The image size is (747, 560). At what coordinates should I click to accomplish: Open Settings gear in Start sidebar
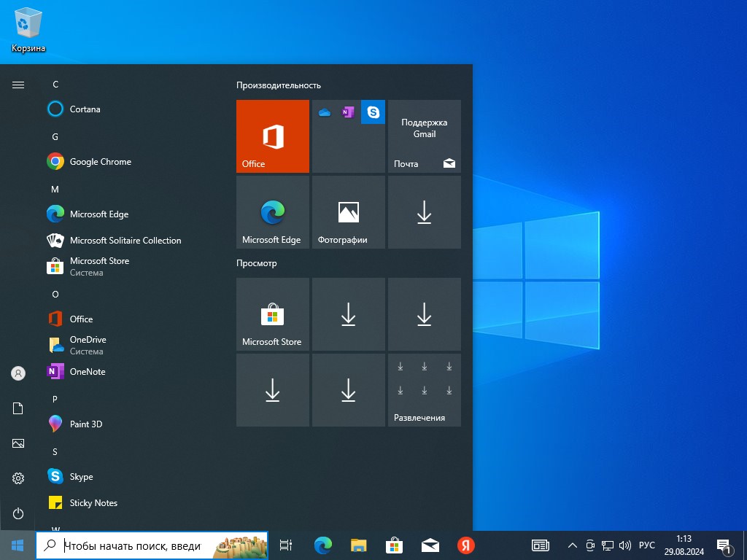(x=18, y=478)
